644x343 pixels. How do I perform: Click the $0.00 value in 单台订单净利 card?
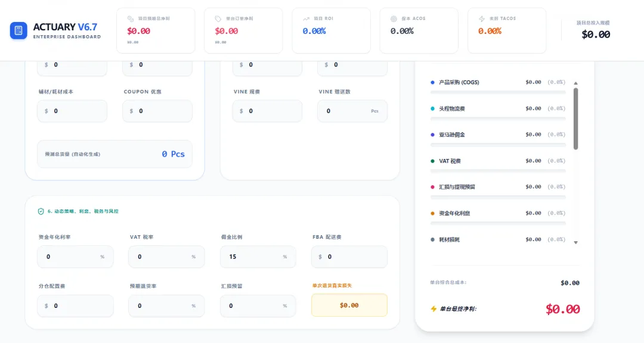tap(227, 31)
